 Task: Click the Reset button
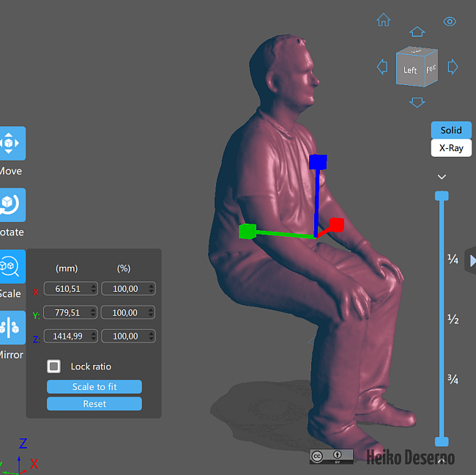point(94,404)
